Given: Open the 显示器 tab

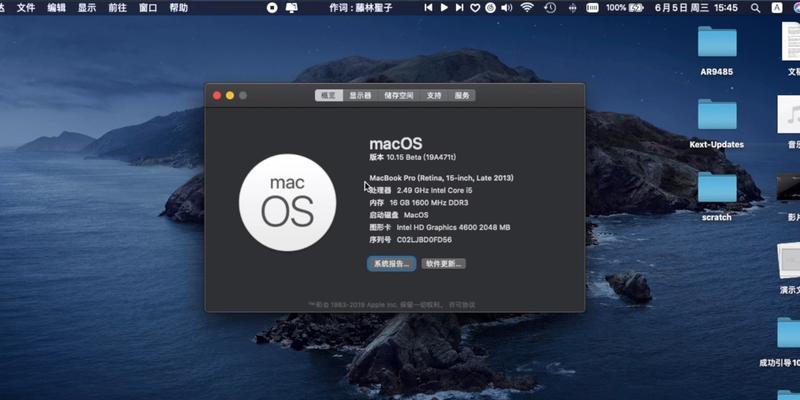Looking at the screenshot, I should click(x=360, y=95).
